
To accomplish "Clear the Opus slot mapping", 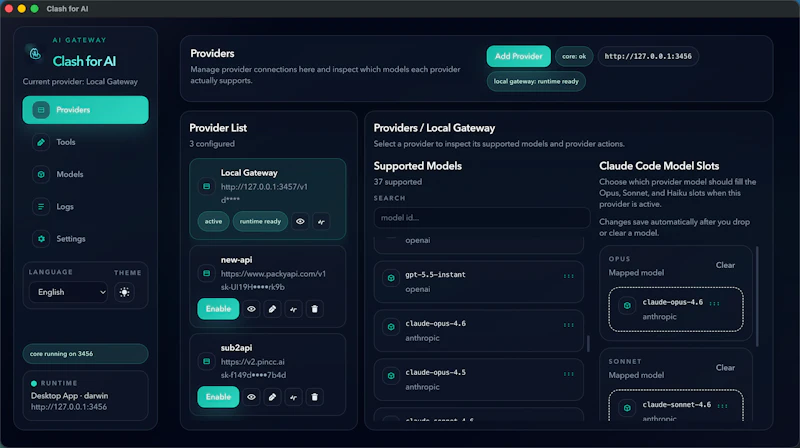I will [725, 265].
